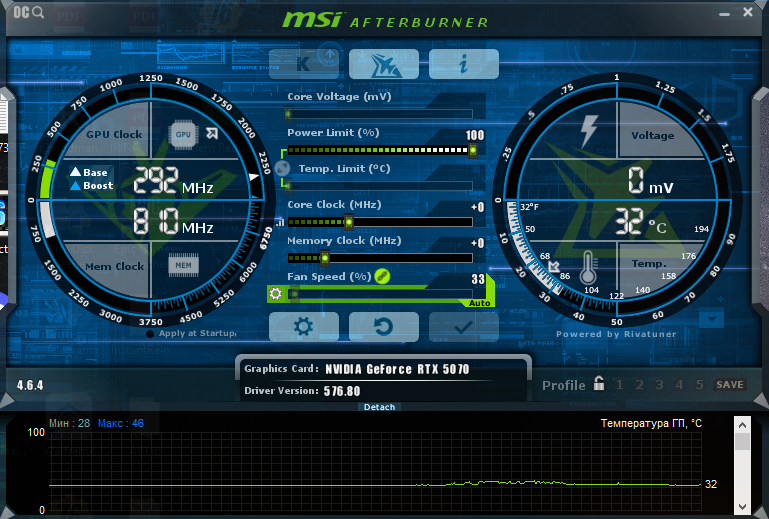Click the fan settings gear icon
This screenshot has height=519, width=769.
coord(276,294)
